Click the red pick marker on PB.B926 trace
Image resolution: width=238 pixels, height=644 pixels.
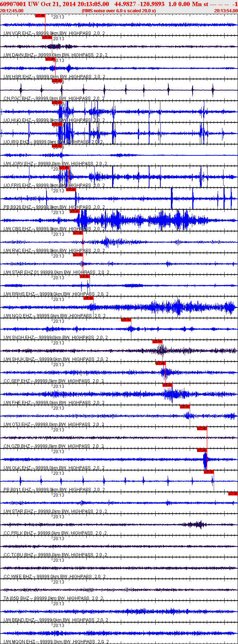coord(71,189)
